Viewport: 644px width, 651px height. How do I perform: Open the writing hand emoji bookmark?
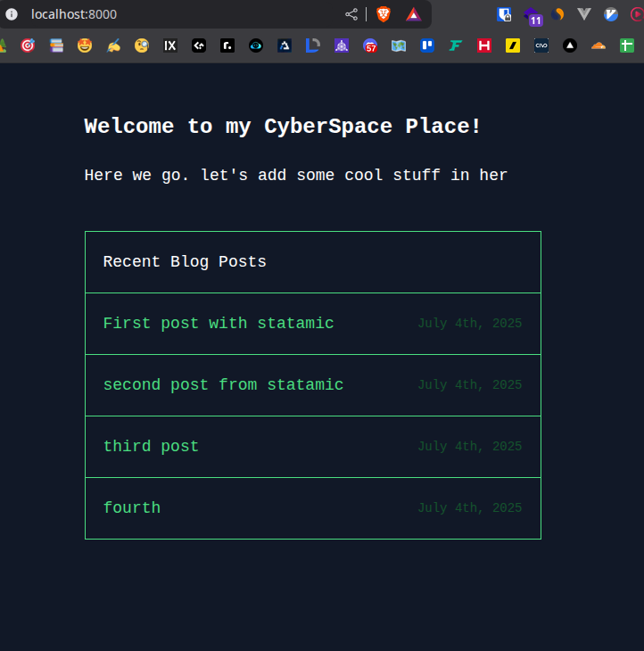[113, 45]
